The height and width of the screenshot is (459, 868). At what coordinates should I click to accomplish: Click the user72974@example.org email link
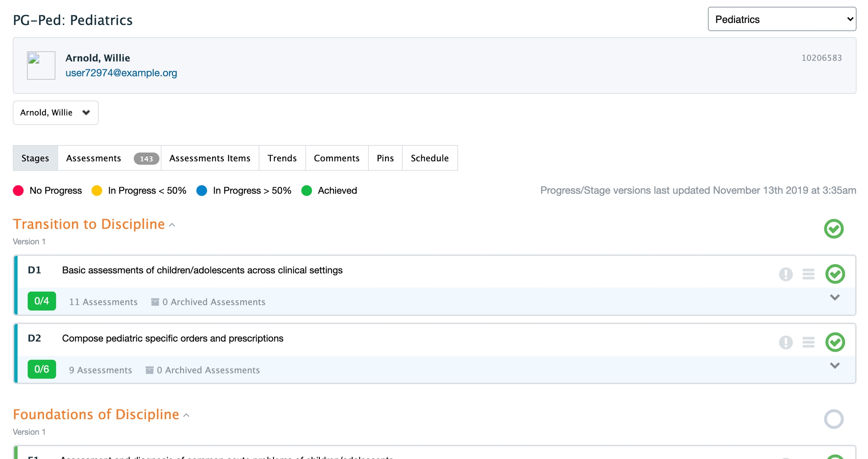121,73
